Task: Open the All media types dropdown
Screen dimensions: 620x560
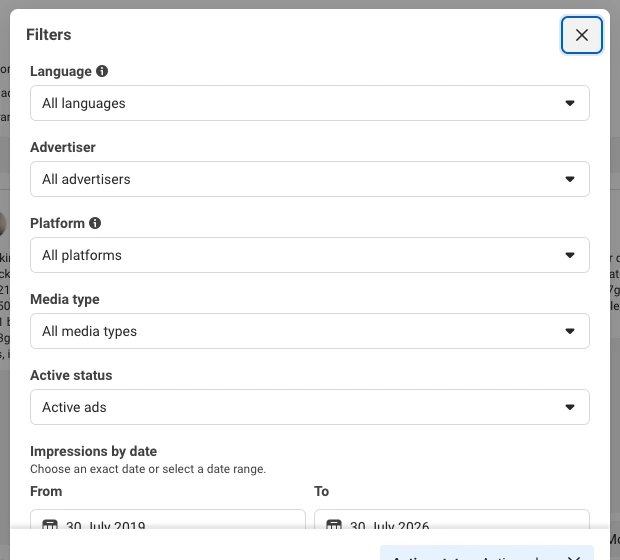Action: coord(310,331)
